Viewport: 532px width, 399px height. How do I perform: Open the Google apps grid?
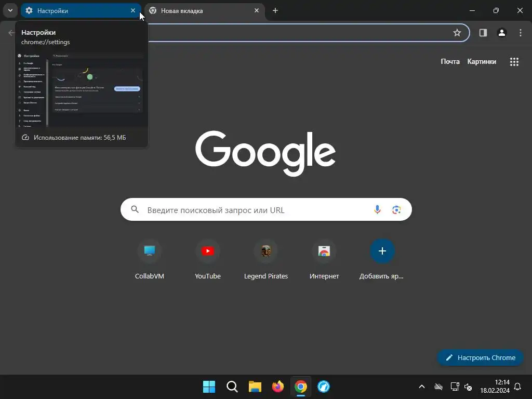[x=514, y=61]
